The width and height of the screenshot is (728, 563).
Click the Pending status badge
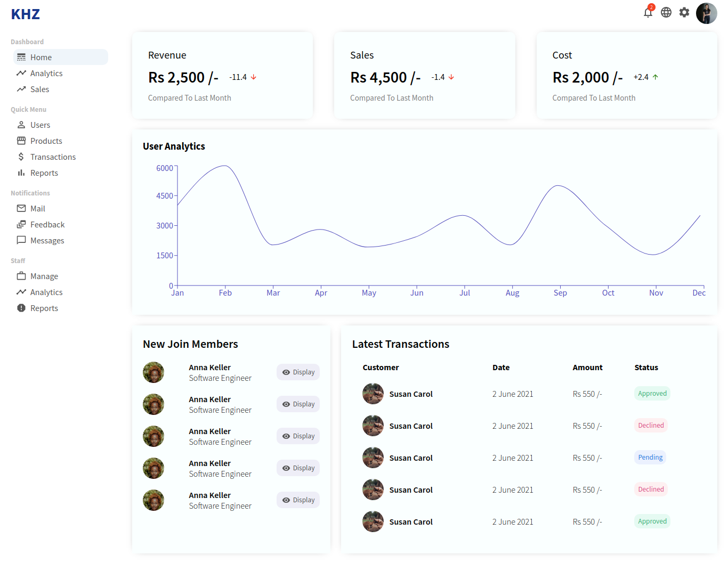(x=650, y=458)
